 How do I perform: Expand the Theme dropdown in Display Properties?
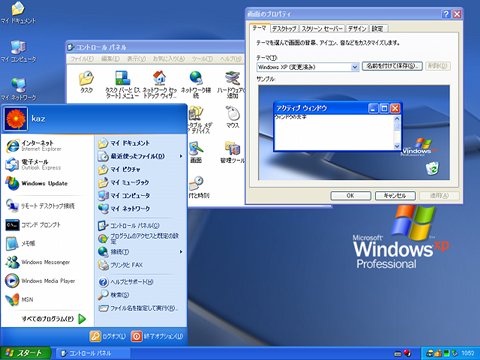[x=355, y=67]
